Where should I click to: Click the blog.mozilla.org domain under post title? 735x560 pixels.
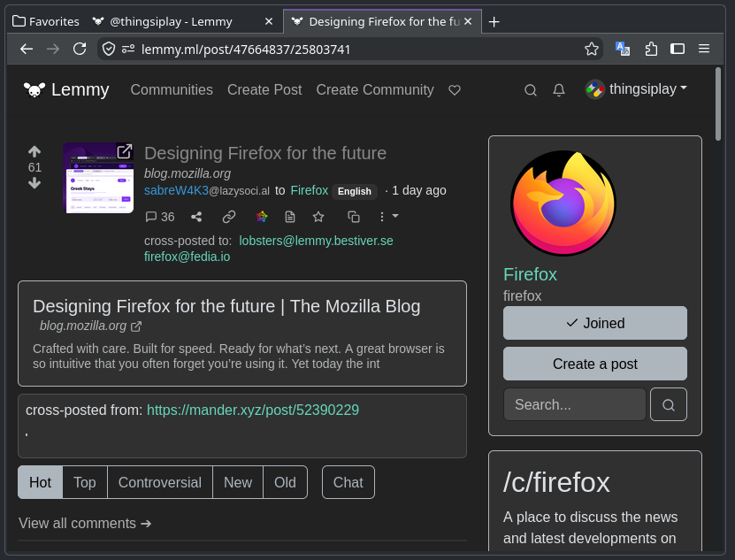188,173
